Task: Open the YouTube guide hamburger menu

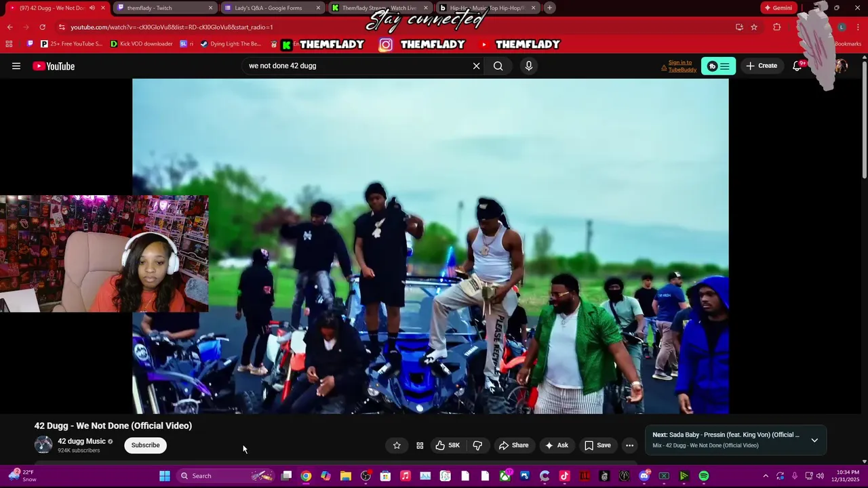Action: (x=16, y=66)
